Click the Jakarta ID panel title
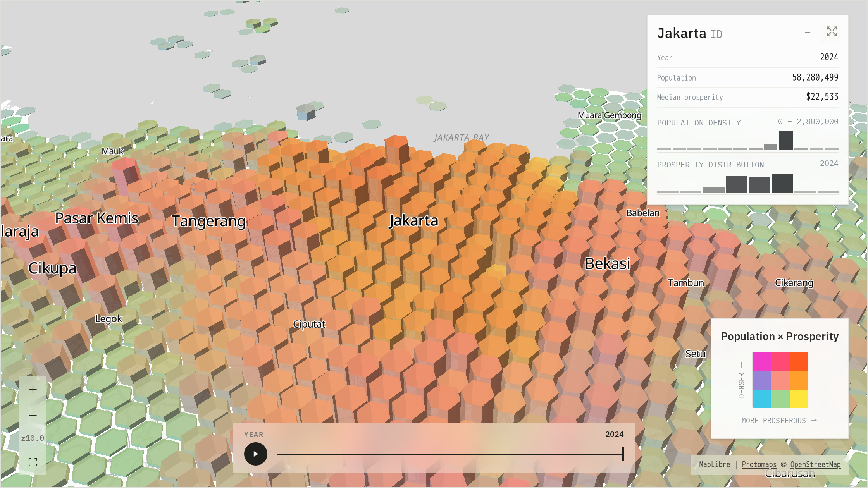Screen dimensions: 868x488 click(x=690, y=34)
